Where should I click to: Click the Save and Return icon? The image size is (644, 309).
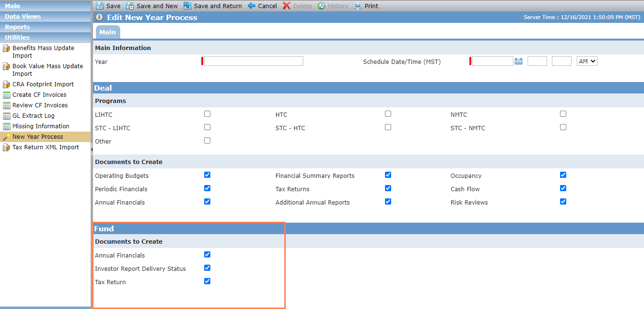187,6
